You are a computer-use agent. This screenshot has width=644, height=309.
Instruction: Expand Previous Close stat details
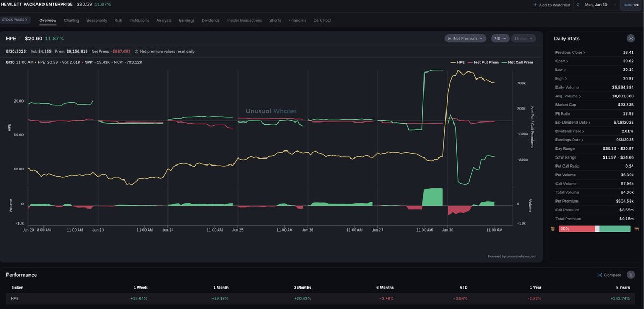pos(570,52)
